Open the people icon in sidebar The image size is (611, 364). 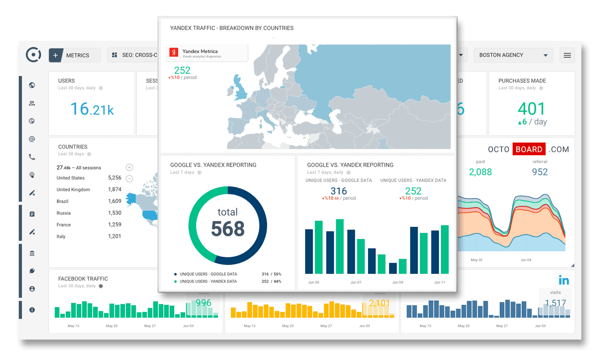(32, 103)
